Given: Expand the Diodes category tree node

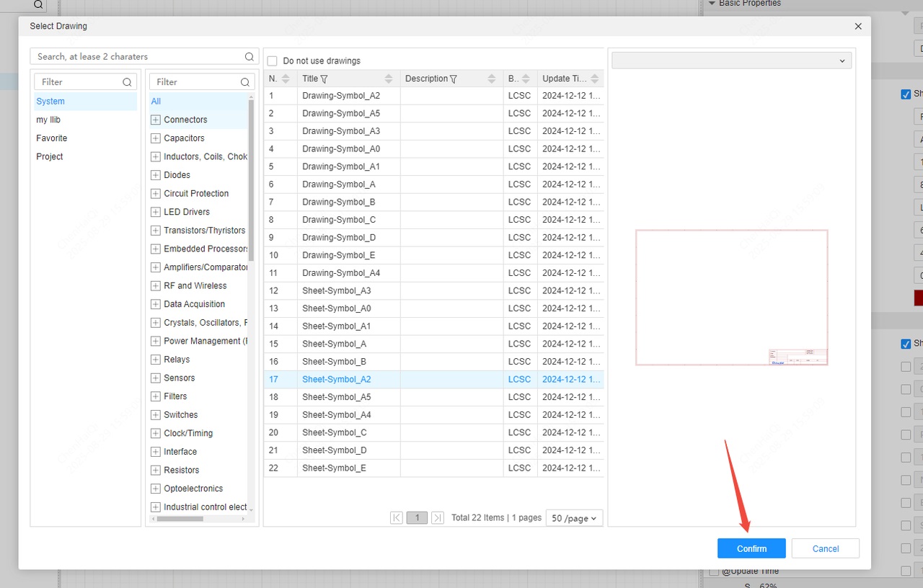Looking at the screenshot, I should pos(155,175).
